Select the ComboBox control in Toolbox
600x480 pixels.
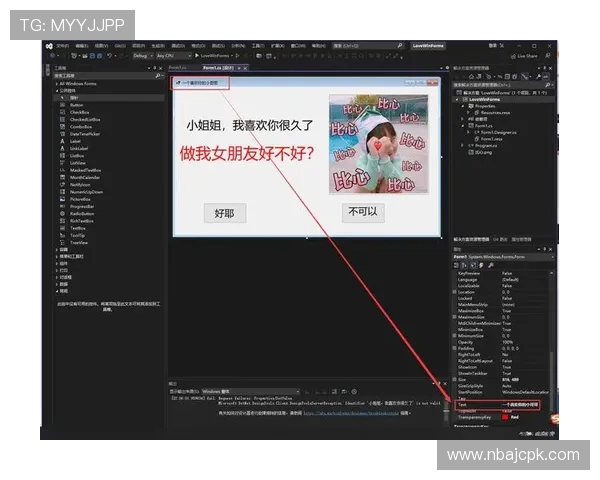point(81,127)
